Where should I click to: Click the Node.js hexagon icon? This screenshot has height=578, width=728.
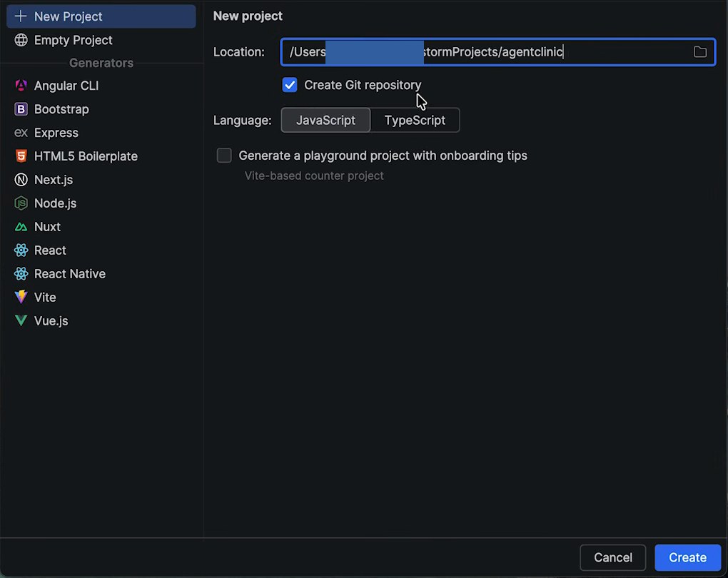click(21, 203)
